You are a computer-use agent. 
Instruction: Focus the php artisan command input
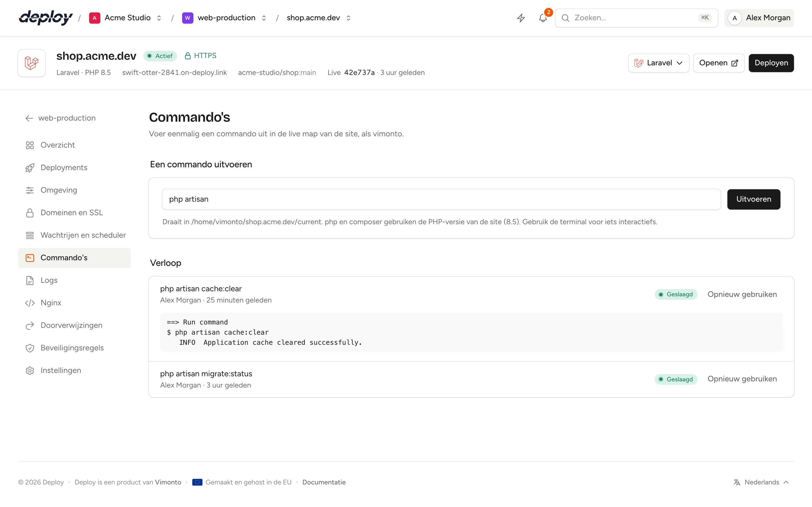(x=441, y=199)
